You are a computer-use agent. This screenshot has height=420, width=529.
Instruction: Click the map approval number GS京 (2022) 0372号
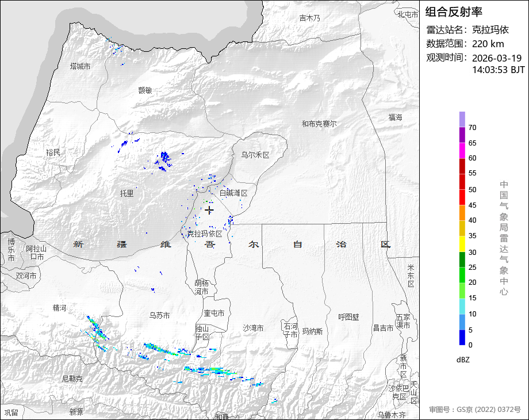point(489,410)
